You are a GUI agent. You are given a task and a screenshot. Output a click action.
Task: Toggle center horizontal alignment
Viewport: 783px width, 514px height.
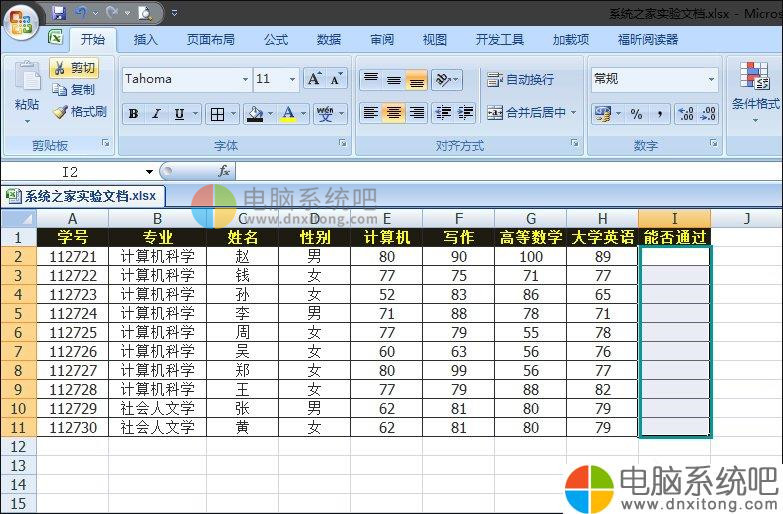point(394,113)
